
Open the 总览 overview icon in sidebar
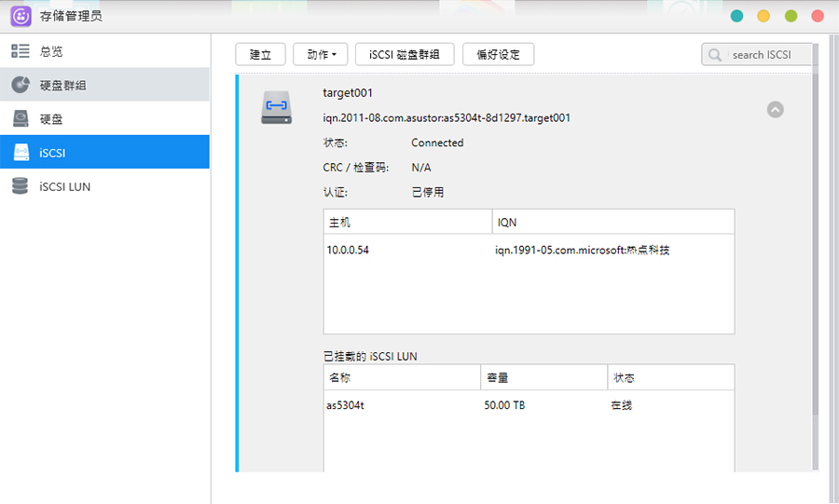[x=21, y=51]
